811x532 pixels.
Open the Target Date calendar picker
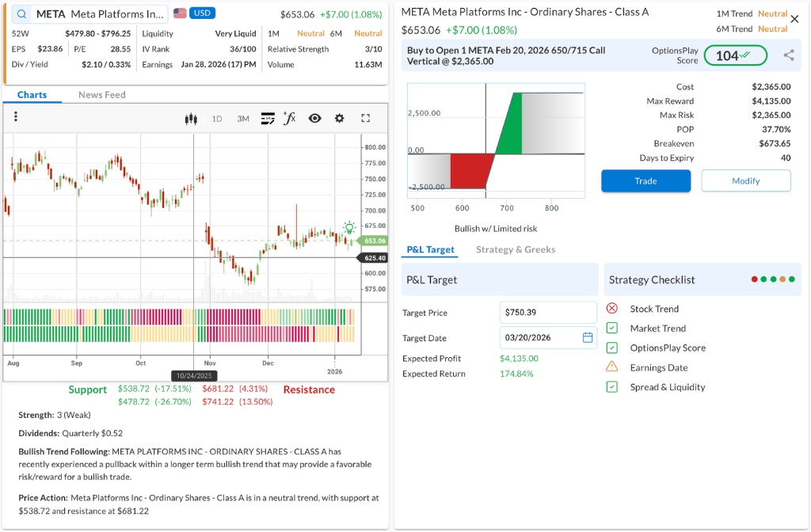(x=588, y=337)
